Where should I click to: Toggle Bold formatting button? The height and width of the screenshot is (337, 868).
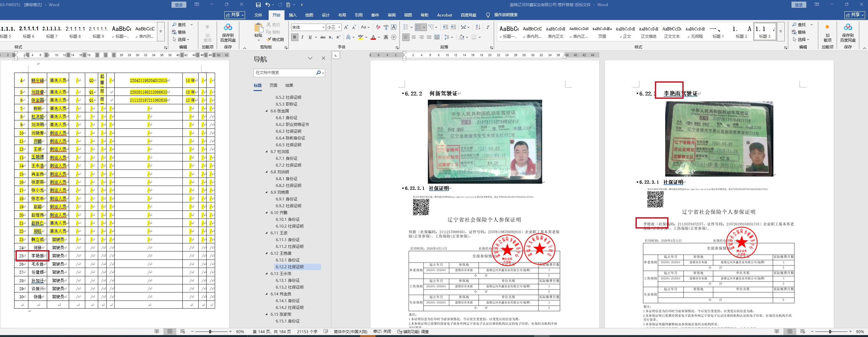tap(295, 37)
